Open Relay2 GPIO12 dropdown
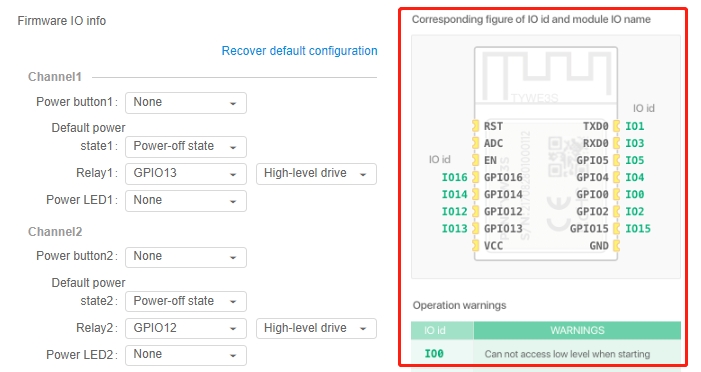This screenshot has height=372, width=701. click(186, 328)
